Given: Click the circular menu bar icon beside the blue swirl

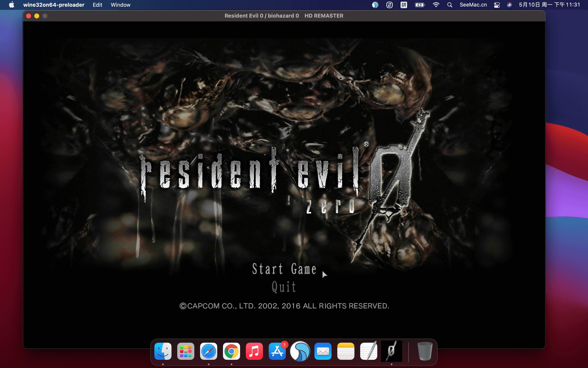Looking at the screenshot, I should click(x=390, y=5).
